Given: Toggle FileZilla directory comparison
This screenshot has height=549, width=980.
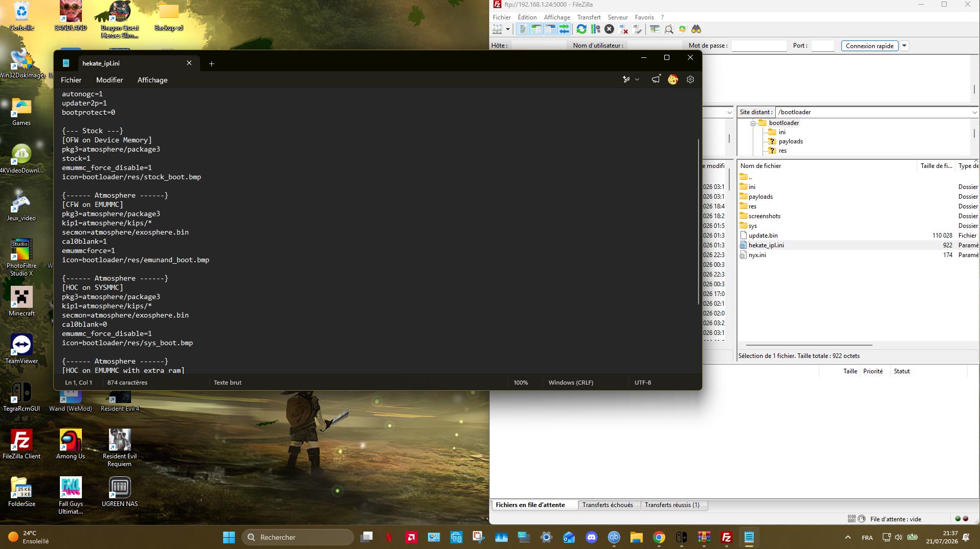Looking at the screenshot, I should (x=668, y=29).
